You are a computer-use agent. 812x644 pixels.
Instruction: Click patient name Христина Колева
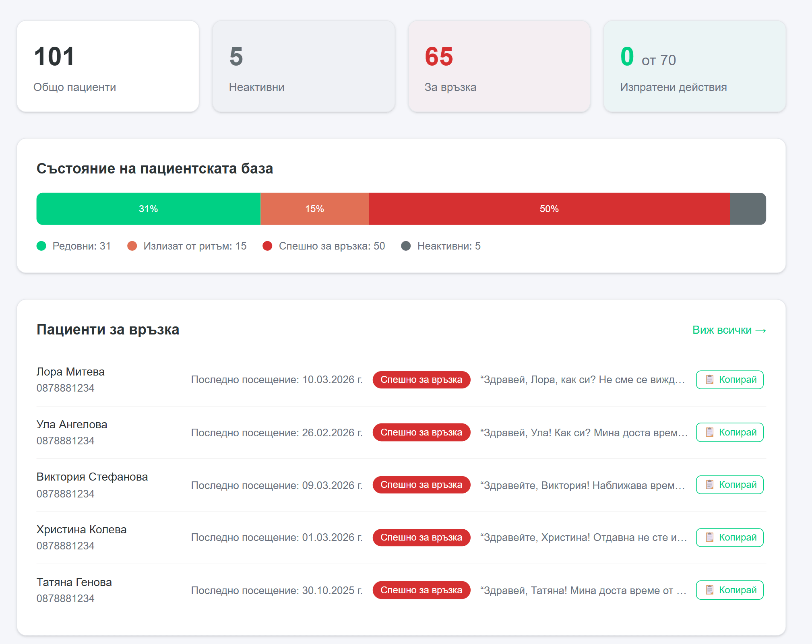pyautogui.click(x=81, y=529)
